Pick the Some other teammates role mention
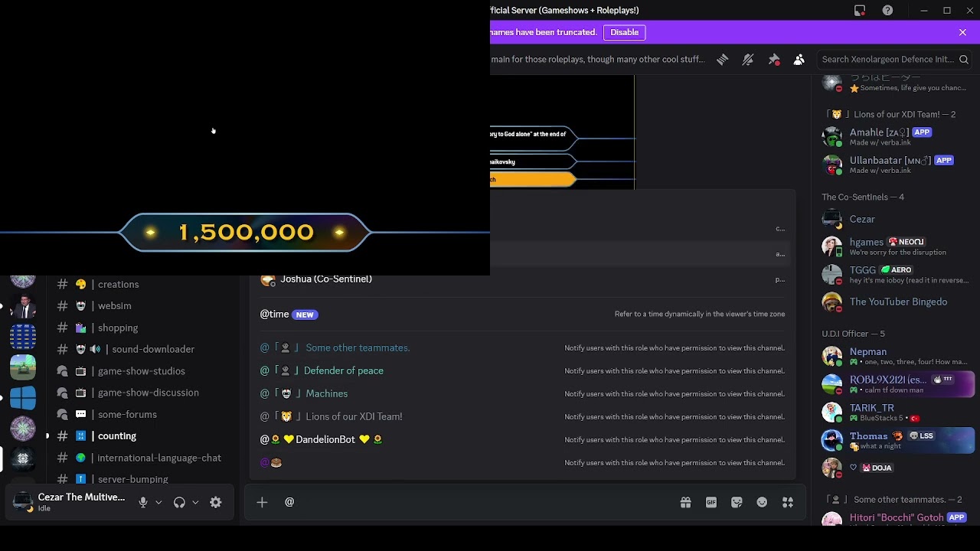The width and height of the screenshot is (980, 551). (523, 347)
